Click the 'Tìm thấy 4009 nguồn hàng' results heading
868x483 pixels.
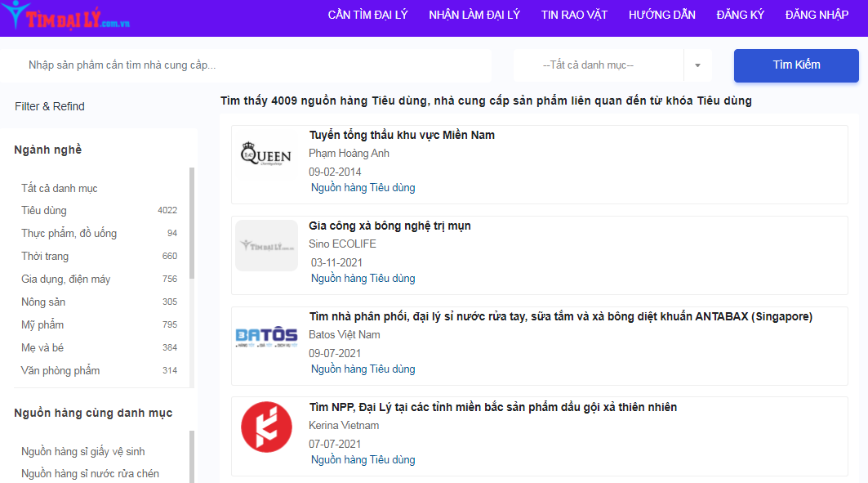486,101
